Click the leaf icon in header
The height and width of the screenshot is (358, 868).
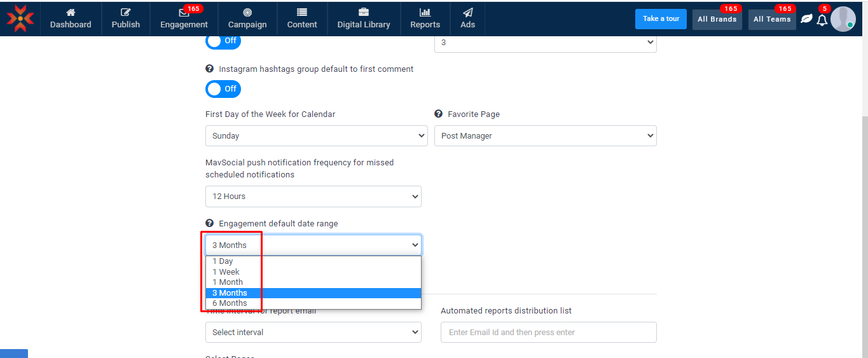point(806,19)
